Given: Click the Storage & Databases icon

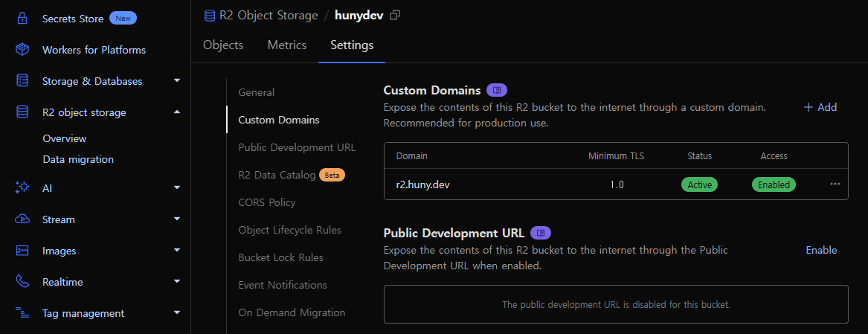Looking at the screenshot, I should coord(22,81).
